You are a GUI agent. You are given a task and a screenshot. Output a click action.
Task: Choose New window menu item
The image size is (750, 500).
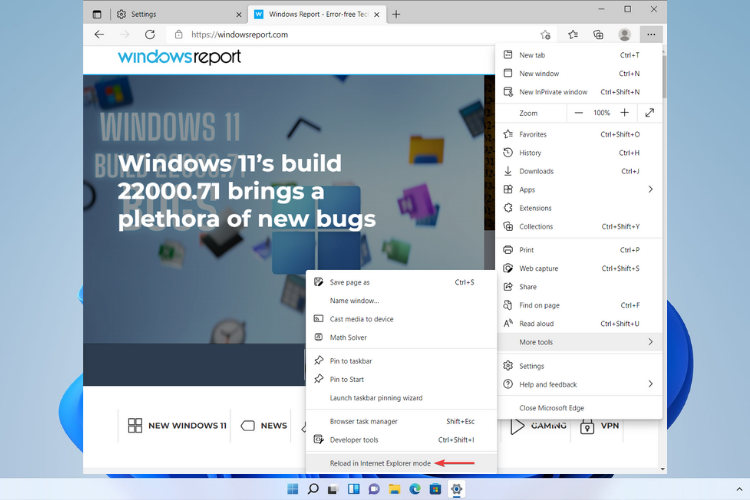[579, 73]
